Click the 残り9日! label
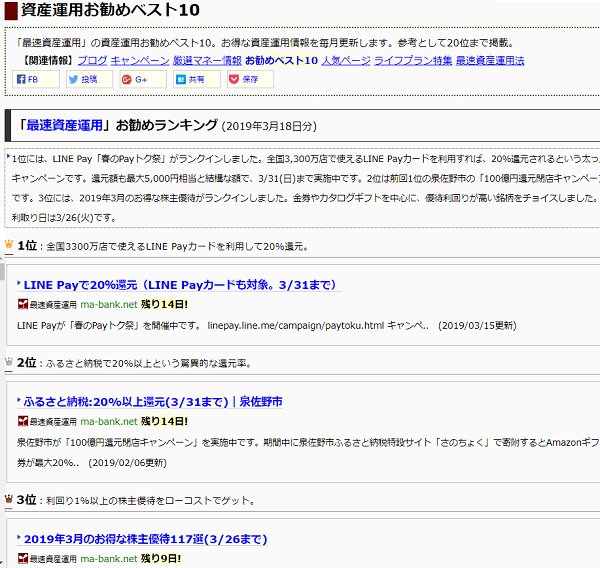The height and width of the screenshot is (568, 600). (161, 559)
